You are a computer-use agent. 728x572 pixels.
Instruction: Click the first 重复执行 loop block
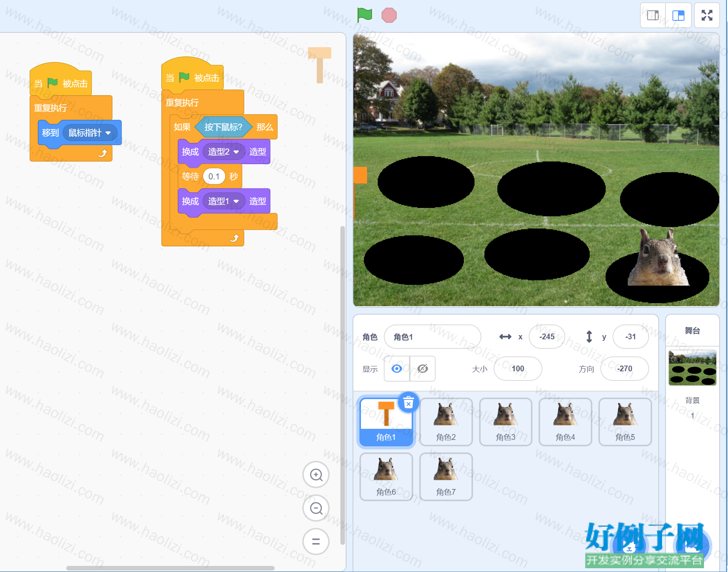[51, 108]
